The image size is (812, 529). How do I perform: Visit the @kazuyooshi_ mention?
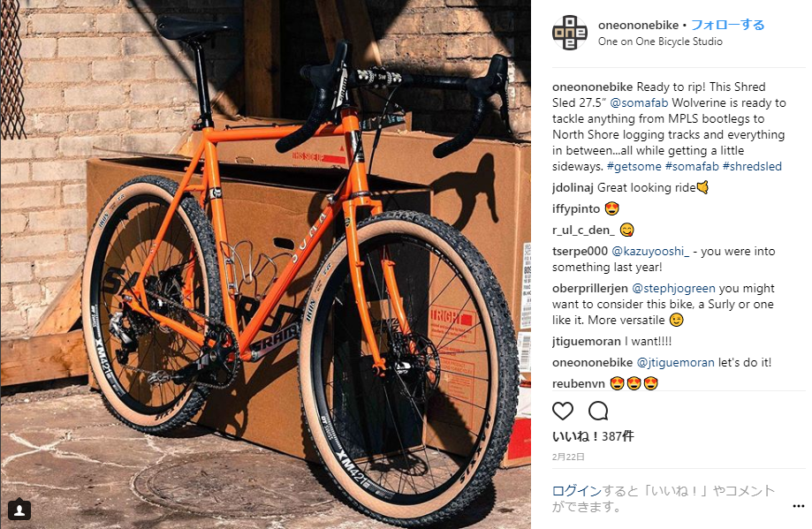(x=650, y=252)
